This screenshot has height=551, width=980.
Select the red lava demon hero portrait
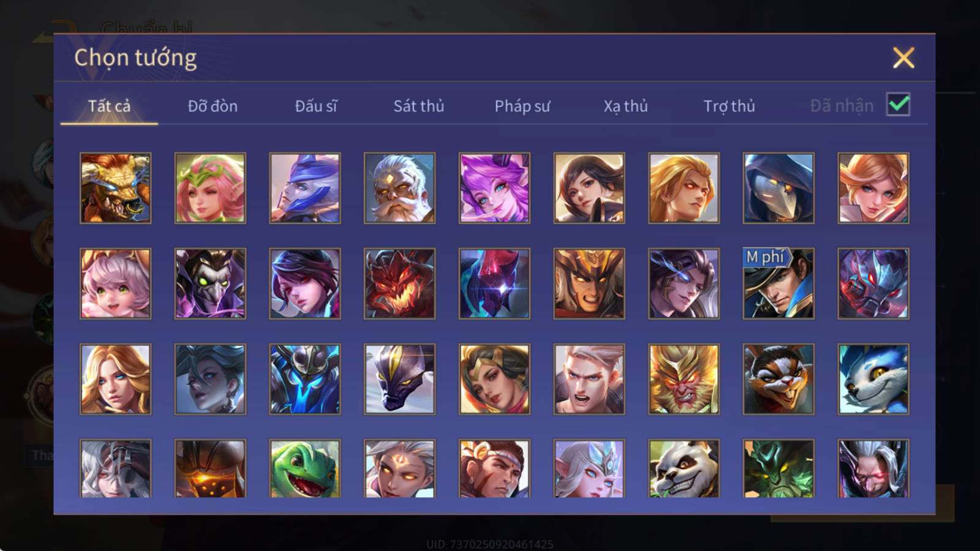[399, 283]
